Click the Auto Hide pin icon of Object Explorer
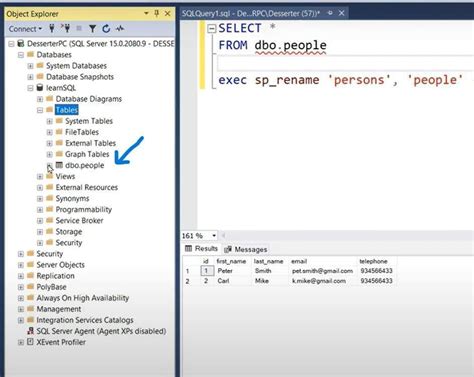Viewport: 474px width, 377px height. coord(156,13)
